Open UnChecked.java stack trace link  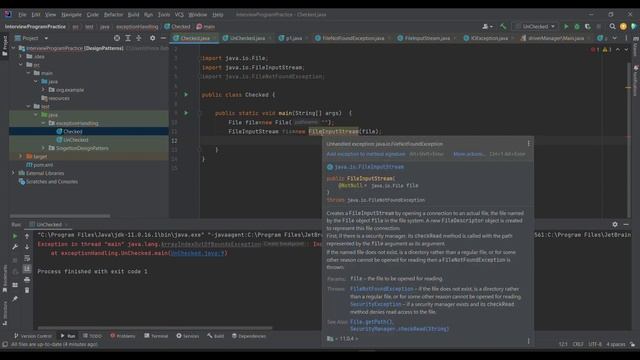(197, 253)
